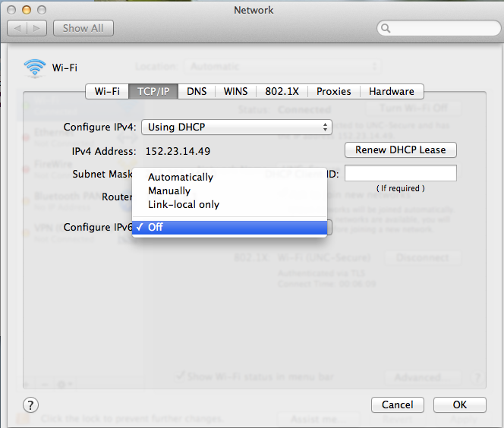Open the WINS tab

tap(235, 91)
